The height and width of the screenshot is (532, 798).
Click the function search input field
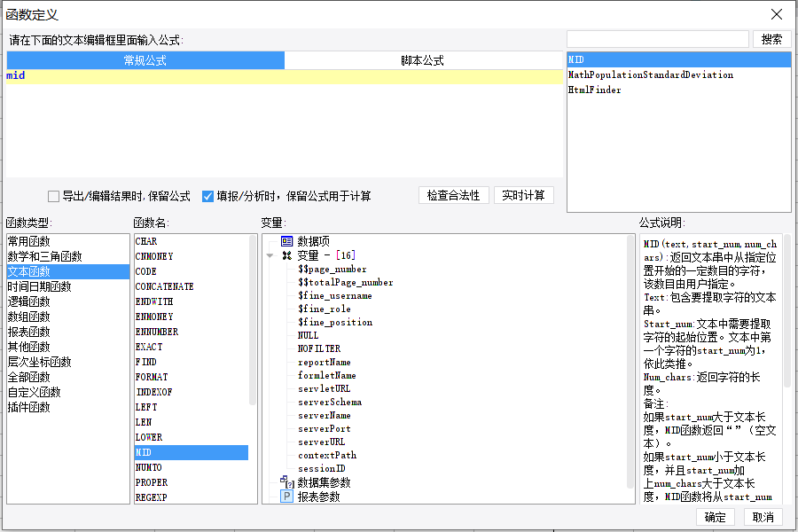pos(658,39)
